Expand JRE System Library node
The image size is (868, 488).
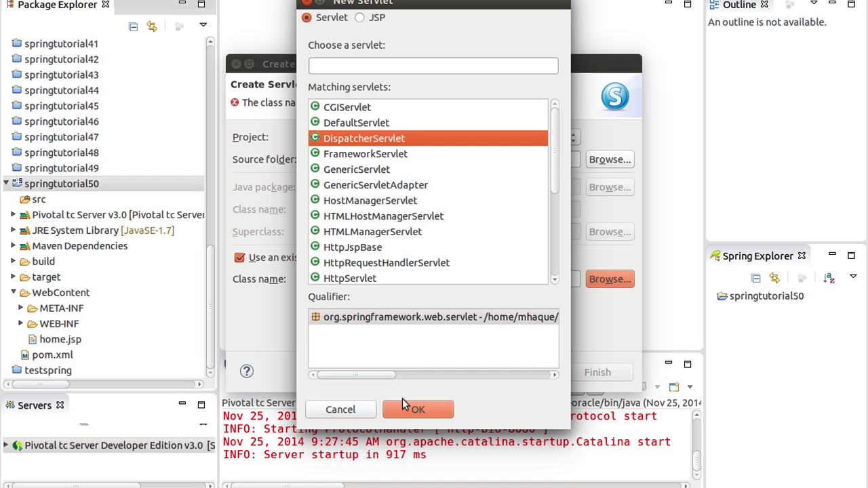13,230
